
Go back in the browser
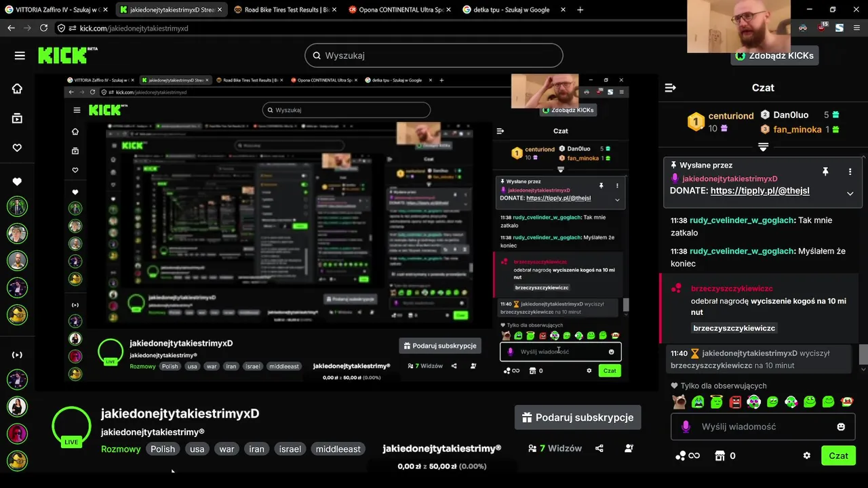11,28
